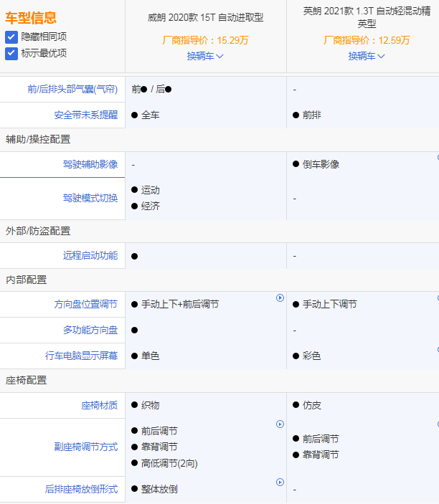This screenshot has height=504, width=439.
Task: Click the 前/后排头部气囊(气帘) parameter link
Action: [72, 90]
